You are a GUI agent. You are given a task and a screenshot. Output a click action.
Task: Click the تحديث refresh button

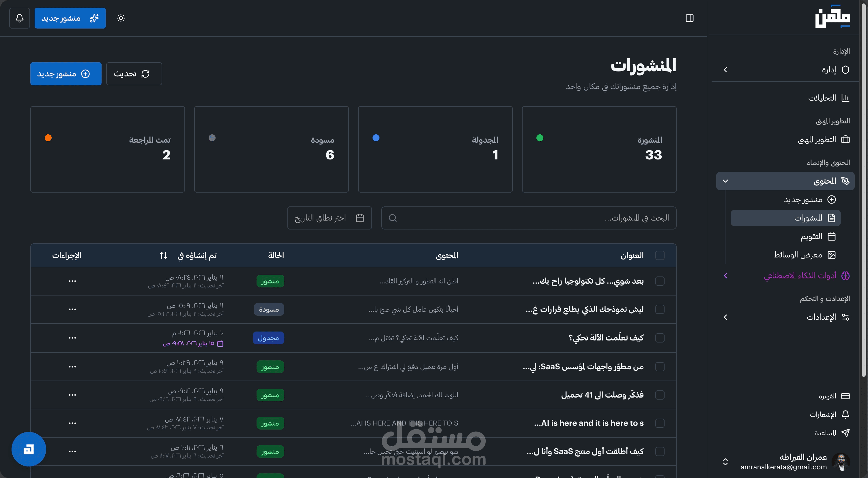pos(134,74)
